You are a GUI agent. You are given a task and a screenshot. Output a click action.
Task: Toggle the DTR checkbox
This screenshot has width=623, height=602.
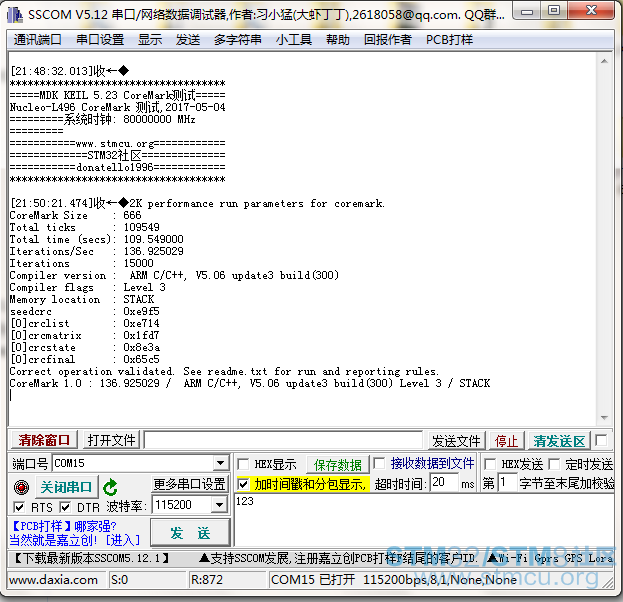point(65,507)
